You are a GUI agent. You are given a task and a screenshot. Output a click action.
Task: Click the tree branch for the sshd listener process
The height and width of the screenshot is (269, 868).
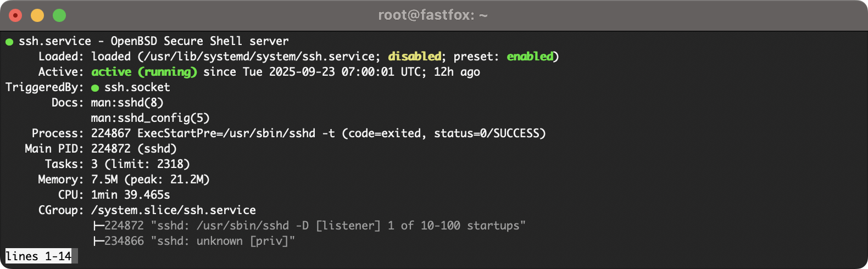point(98,226)
